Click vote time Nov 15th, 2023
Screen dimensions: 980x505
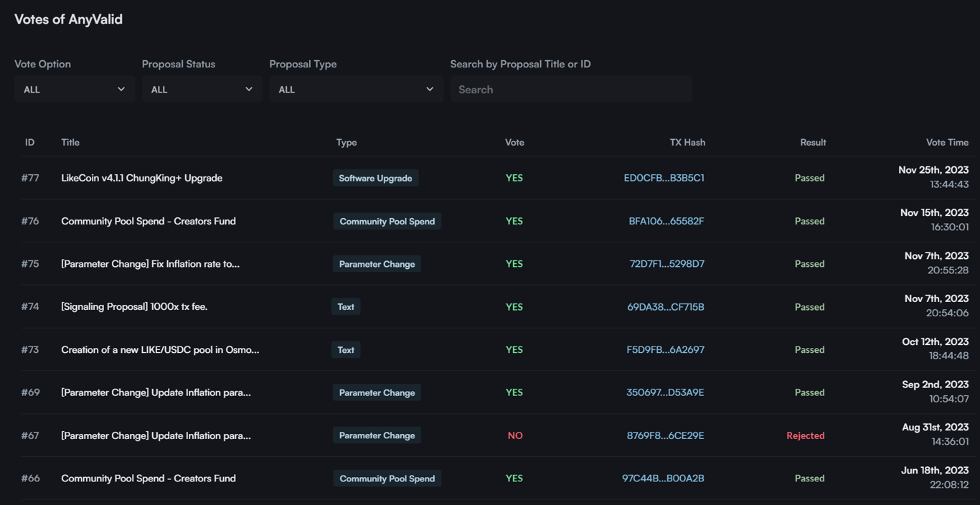tap(935, 213)
